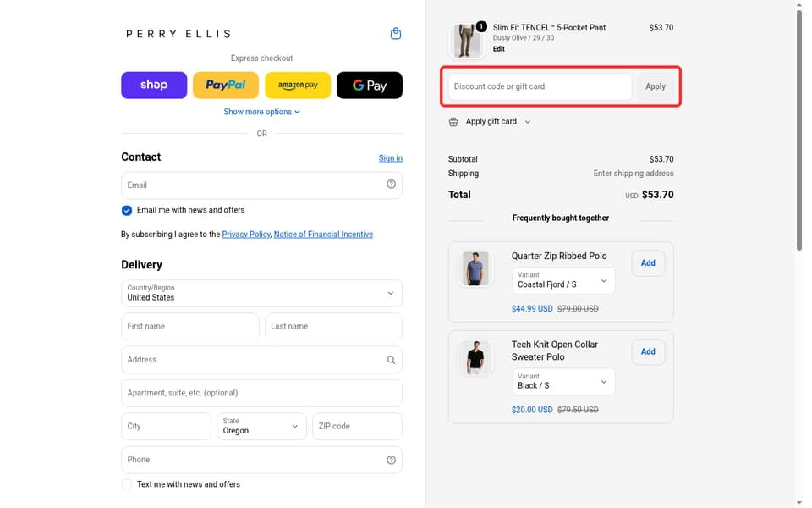Click the Apartment, suite field
The width and height of the screenshot is (812, 508).
tap(261, 393)
